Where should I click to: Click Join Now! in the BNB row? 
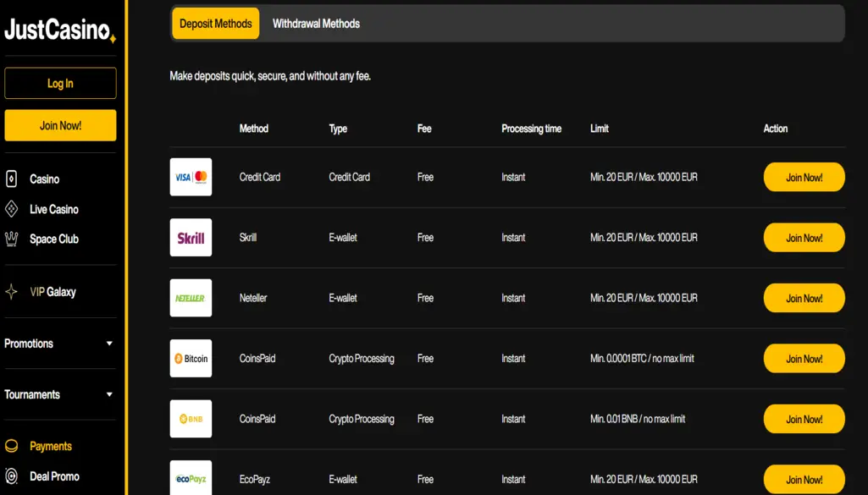[804, 419]
